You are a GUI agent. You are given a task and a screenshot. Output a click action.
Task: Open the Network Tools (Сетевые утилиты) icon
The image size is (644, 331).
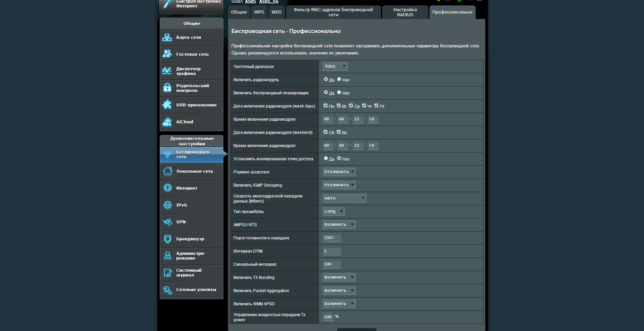168,290
